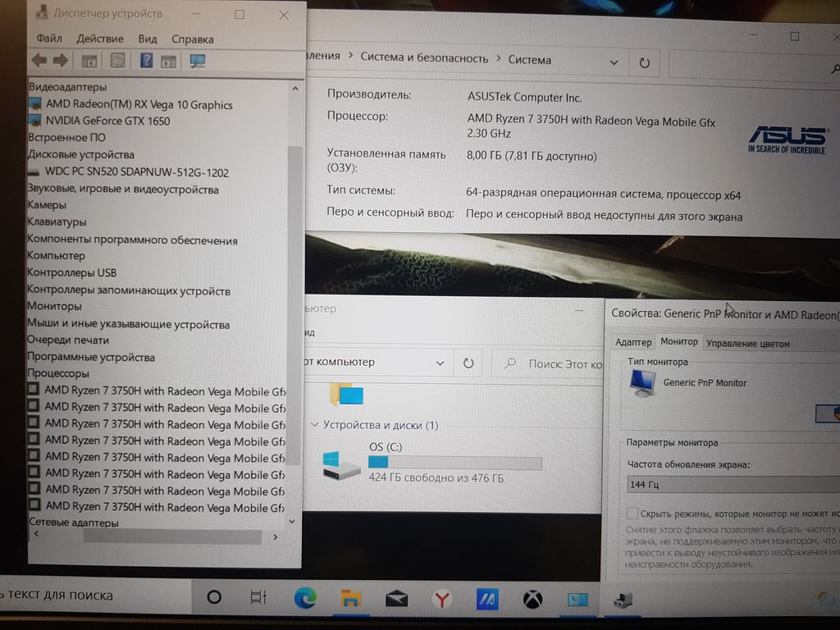Refresh the This PC explorer window

[x=468, y=363]
